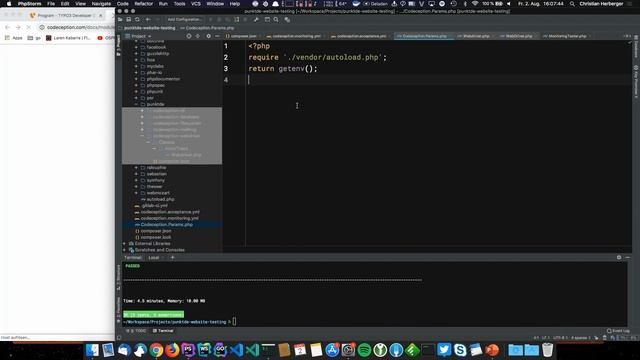Open the Add Configuration dropdown
Screen dimensions: 640x360
tap(184, 19)
